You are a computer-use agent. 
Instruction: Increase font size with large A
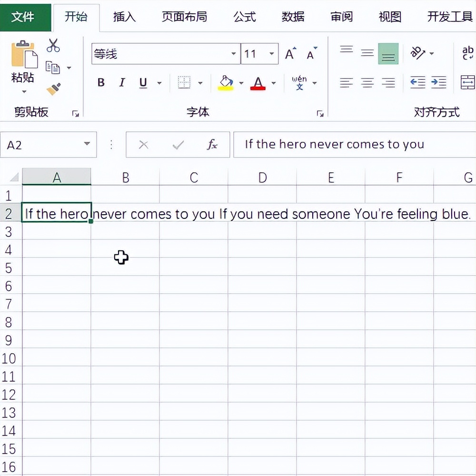(290, 54)
